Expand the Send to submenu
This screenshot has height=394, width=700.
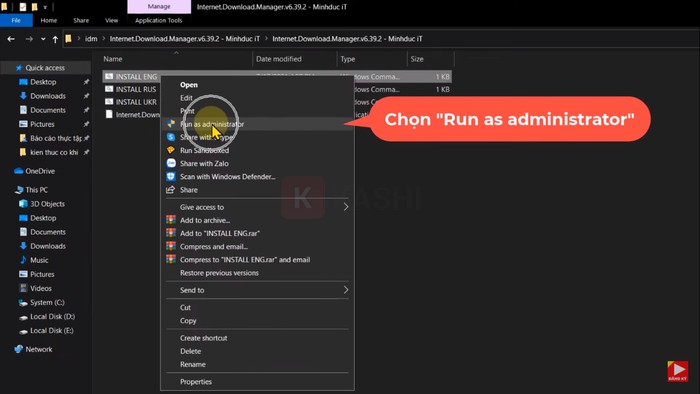(x=258, y=290)
